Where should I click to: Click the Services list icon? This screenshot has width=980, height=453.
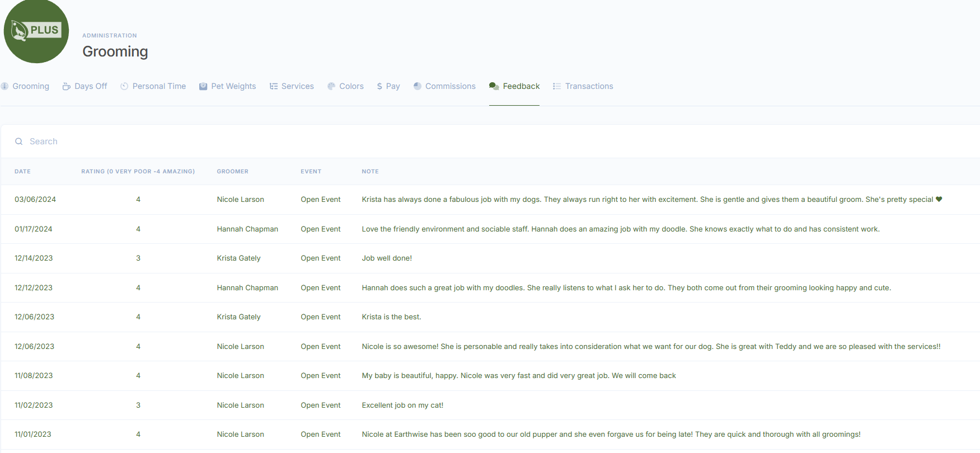pos(274,86)
